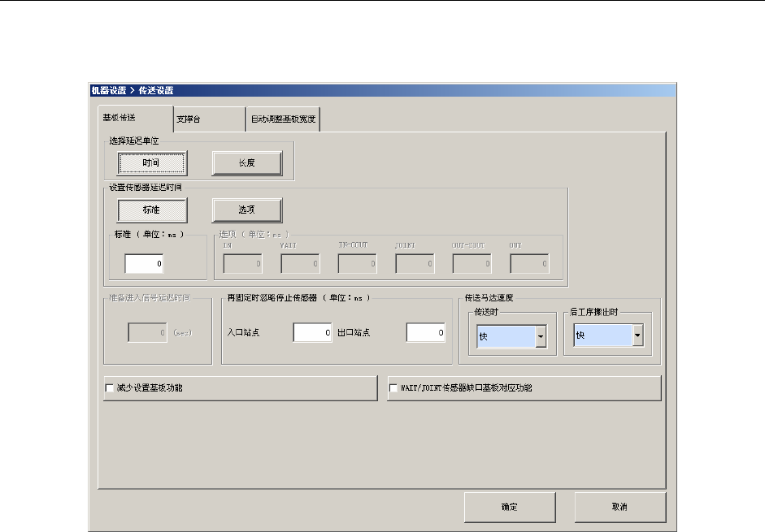Select 时间 as the delay unit
This screenshot has width=765, height=532.
coord(152,163)
